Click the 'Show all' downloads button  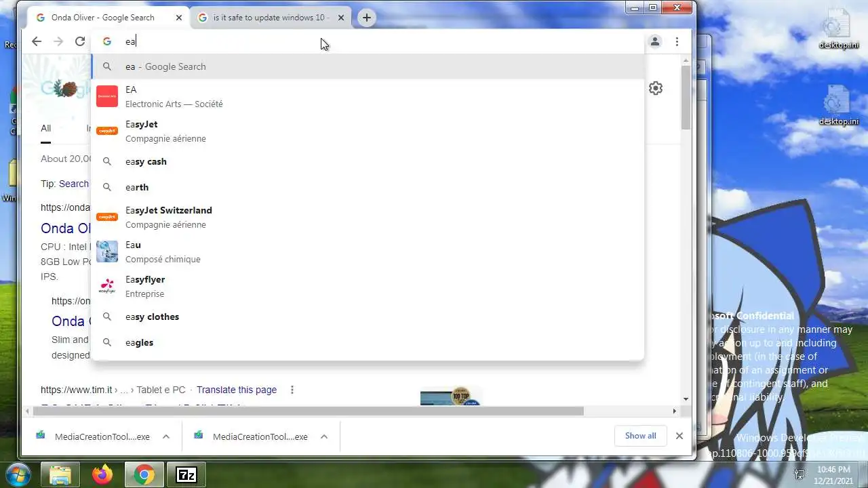click(641, 436)
